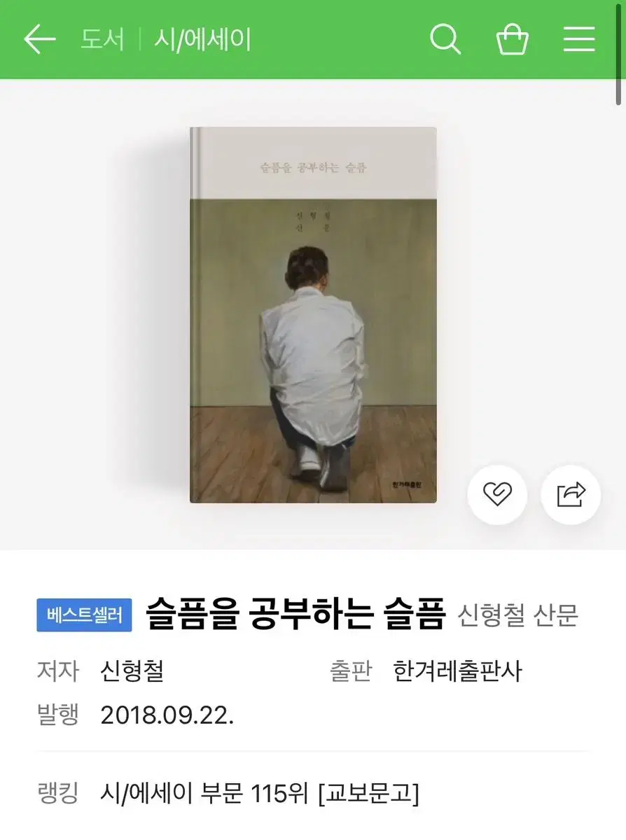The width and height of the screenshot is (626, 840).
Task: Tap the back arrow icon
Action: 39,39
